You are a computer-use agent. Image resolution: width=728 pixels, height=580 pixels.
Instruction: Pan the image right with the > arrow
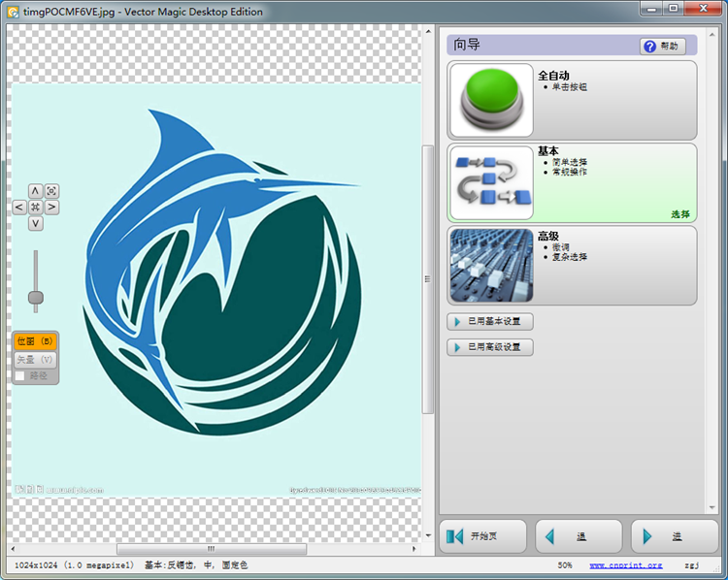coord(51,207)
